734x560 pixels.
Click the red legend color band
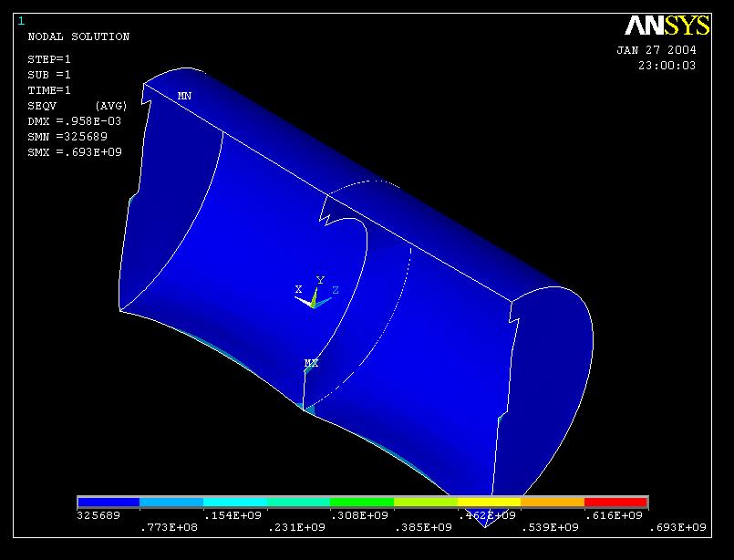coord(616,502)
